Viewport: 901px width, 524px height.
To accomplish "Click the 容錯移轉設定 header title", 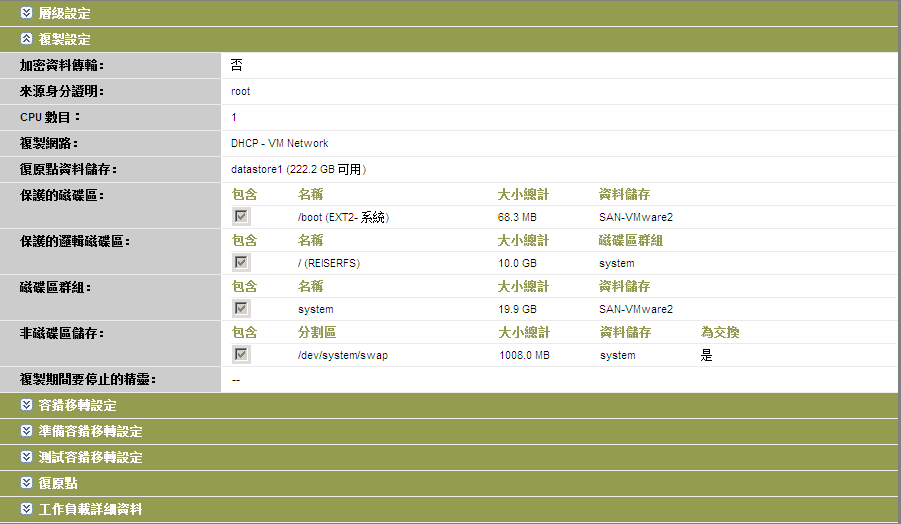I will tap(78, 405).
